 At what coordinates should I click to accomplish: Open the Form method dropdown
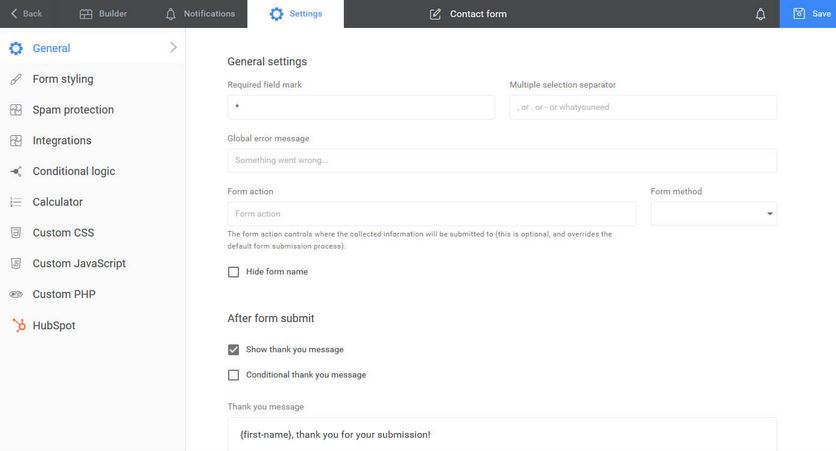[713, 214]
